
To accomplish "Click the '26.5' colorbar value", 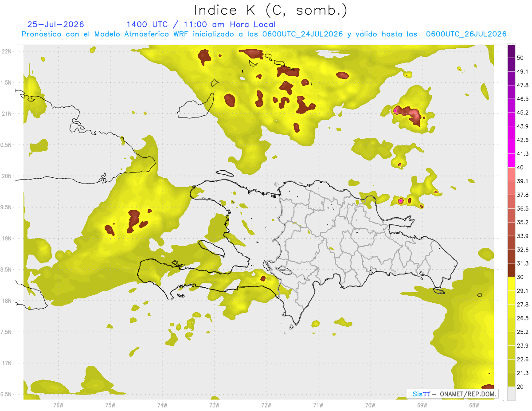I will [x=523, y=318].
